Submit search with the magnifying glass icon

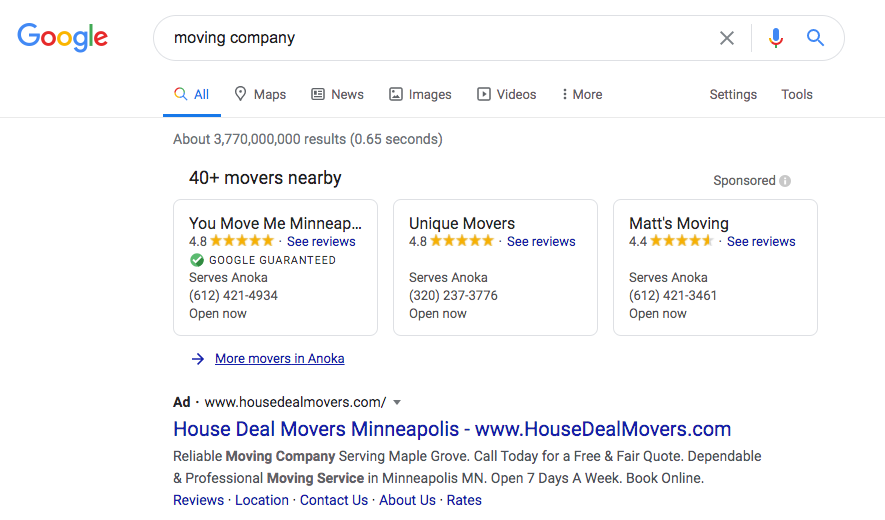pos(815,38)
